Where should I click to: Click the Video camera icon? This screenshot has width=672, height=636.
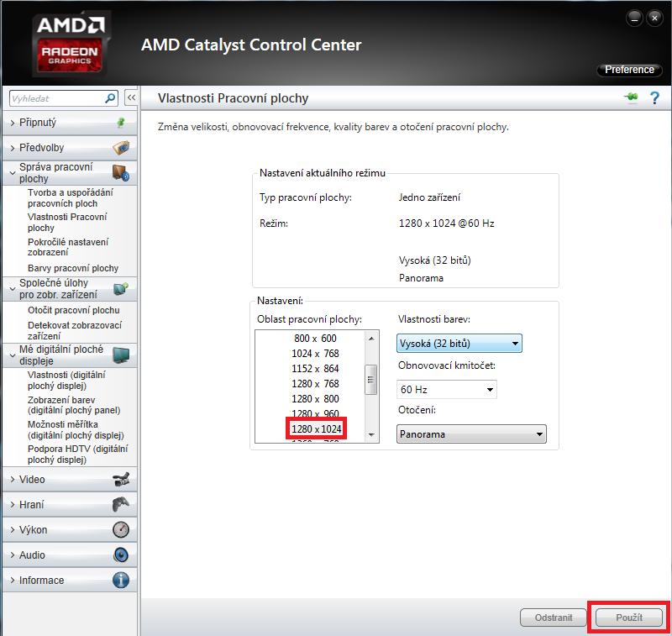(121, 479)
